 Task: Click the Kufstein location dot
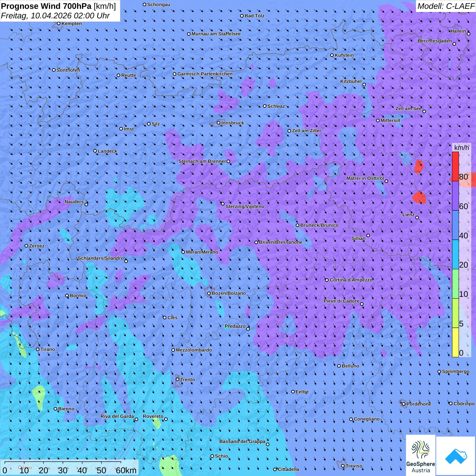point(332,55)
